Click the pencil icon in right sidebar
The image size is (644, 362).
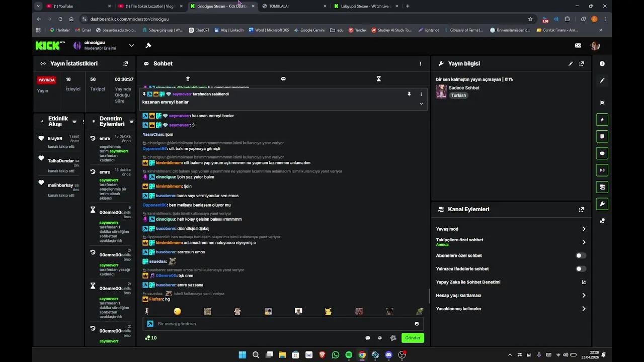pyautogui.click(x=602, y=81)
